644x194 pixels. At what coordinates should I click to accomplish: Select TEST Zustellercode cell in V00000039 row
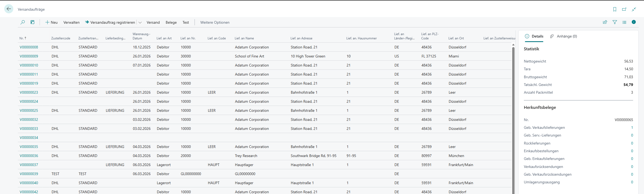(x=55, y=174)
